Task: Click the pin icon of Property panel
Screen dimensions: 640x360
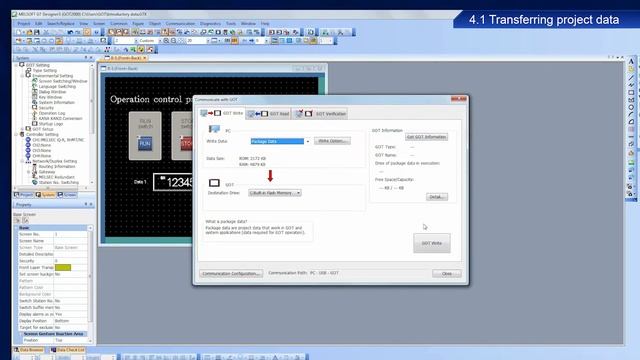Action: coord(86,204)
